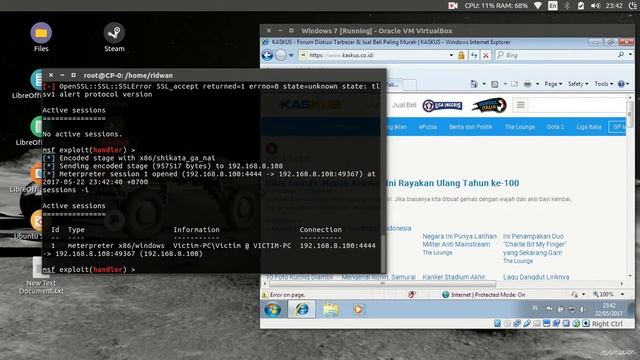Open Lagu Dangdut Liriknya article link
640x360 pixels.
pos(536,277)
